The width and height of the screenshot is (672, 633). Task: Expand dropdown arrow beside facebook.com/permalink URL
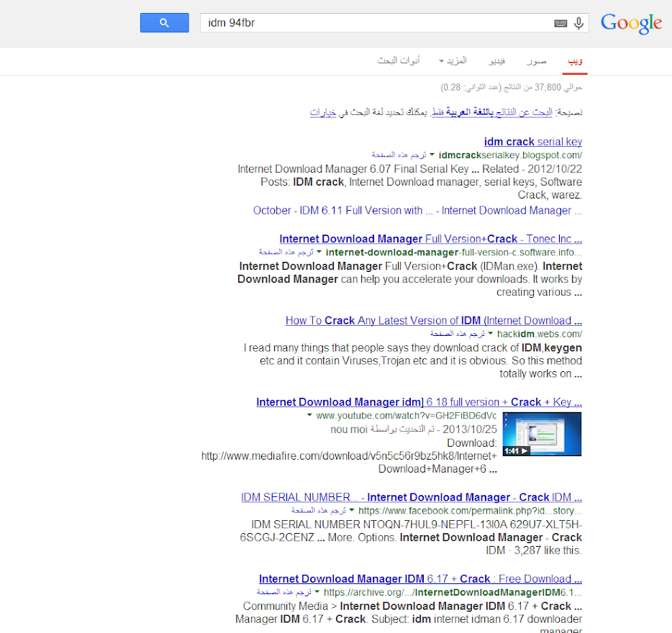(x=352, y=511)
